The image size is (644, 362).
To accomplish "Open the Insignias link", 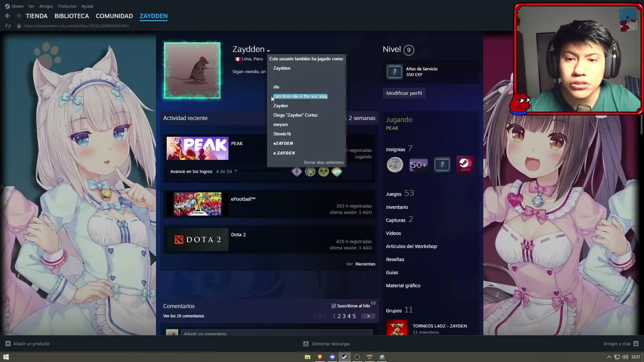I will tap(399, 149).
